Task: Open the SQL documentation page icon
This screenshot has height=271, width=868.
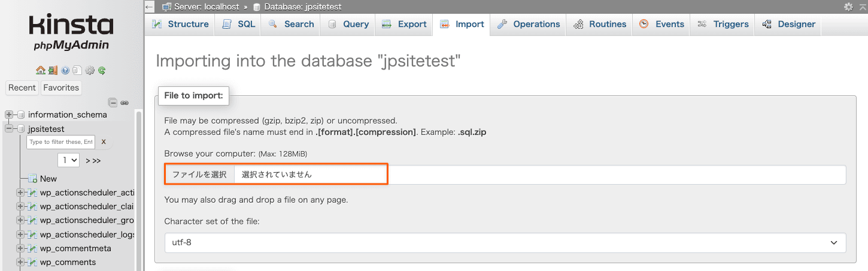Action: tap(77, 70)
